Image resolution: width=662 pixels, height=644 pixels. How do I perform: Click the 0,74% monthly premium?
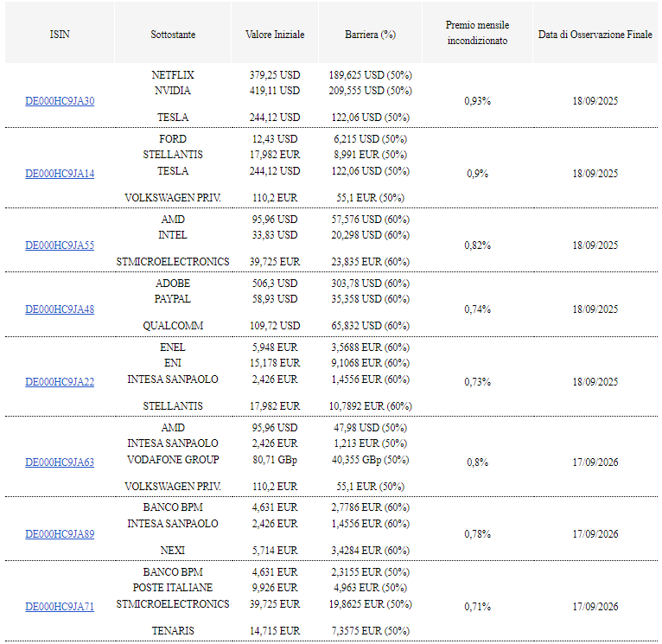[x=478, y=309]
